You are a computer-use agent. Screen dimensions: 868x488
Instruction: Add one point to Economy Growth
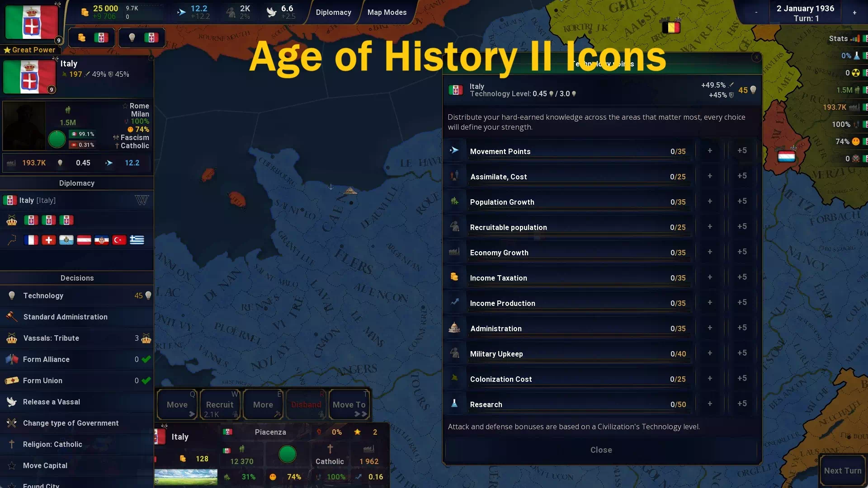click(x=710, y=252)
